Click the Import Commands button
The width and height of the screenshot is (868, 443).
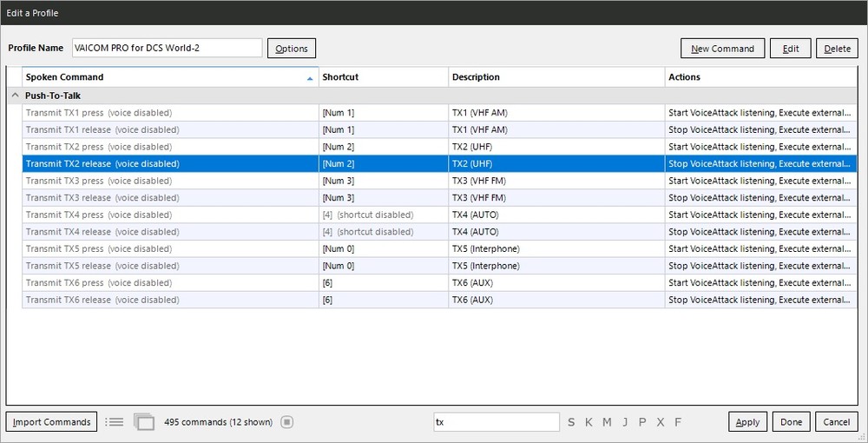tap(51, 422)
